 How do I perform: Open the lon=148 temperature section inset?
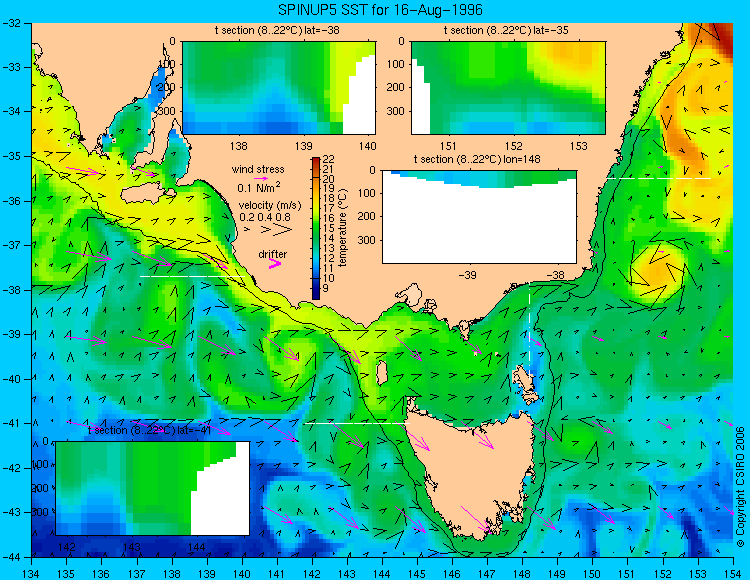coord(479,217)
